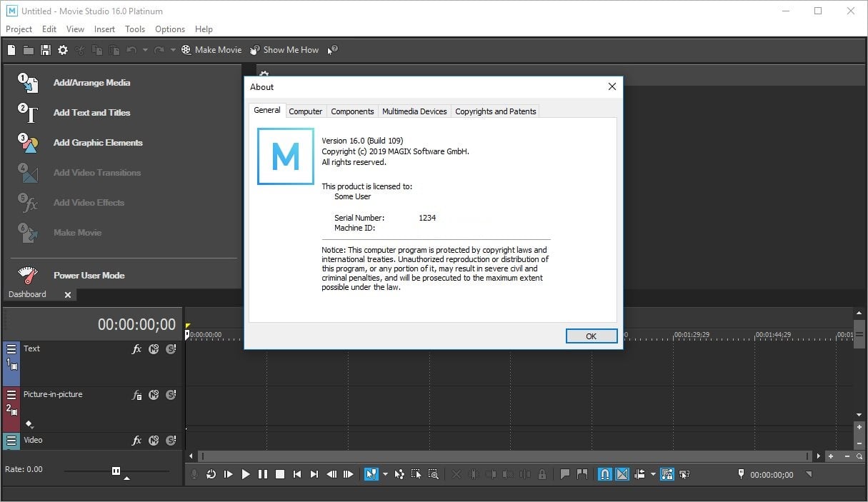
Task: Pause playback in transport bar
Action: [263, 474]
